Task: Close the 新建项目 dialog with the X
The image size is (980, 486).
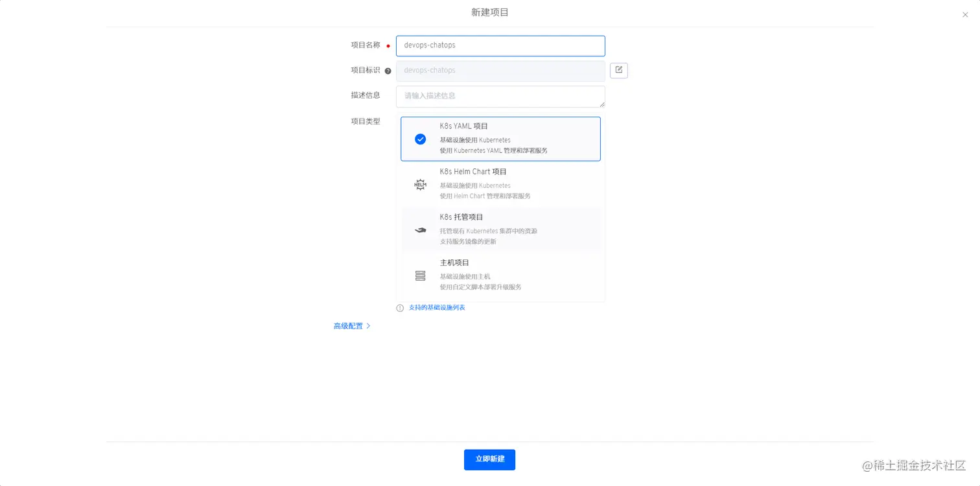Action: coord(965,14)
